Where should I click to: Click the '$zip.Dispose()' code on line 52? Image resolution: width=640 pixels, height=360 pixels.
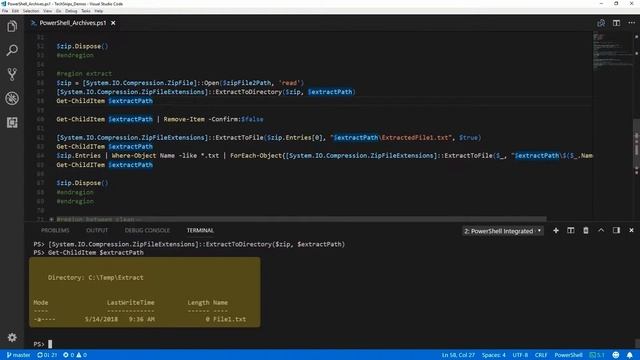pos(82,47)
